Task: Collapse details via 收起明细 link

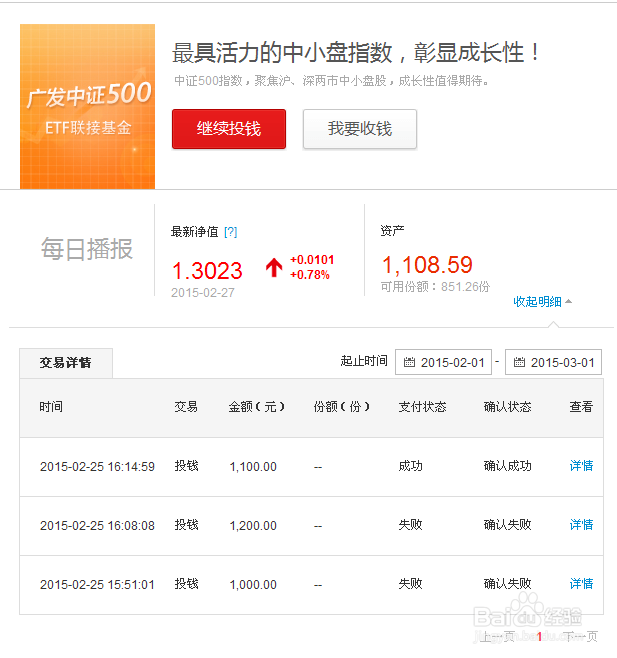Action: click(542, 301)
